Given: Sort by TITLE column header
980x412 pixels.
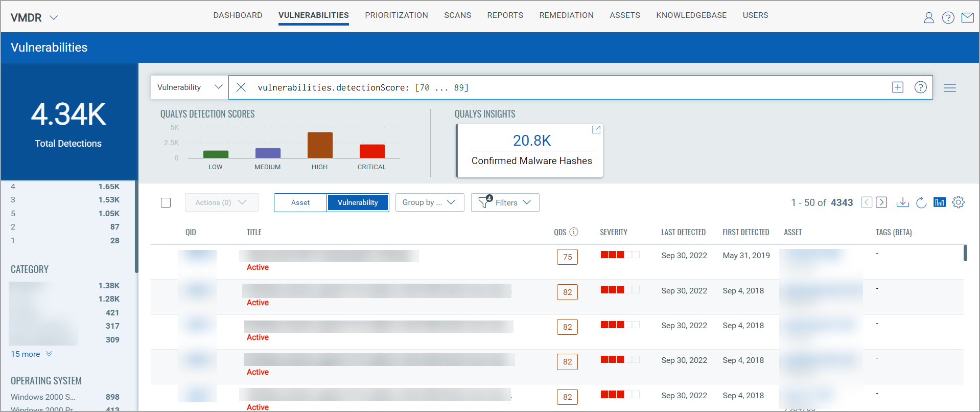Looking at the screenshot, I should point(254,232).
